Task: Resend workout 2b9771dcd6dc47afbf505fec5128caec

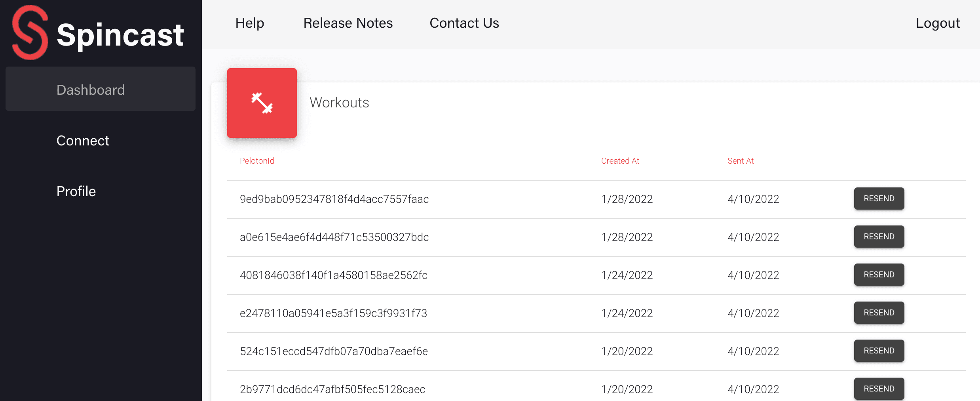Action: 879,389
